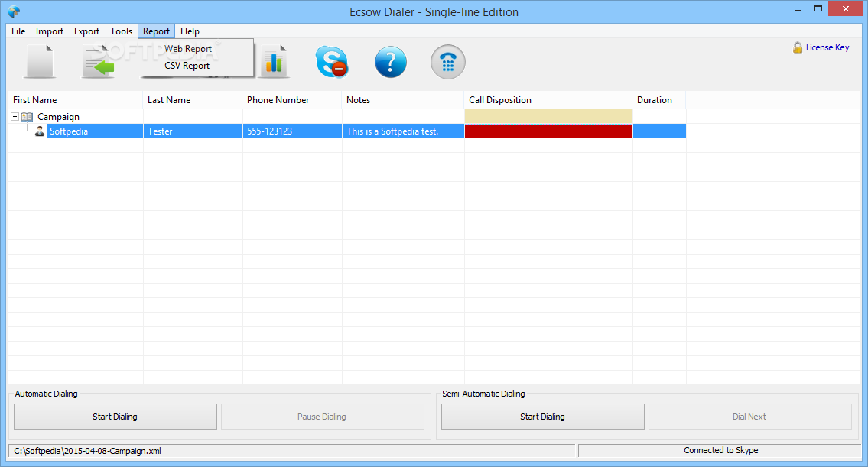This screenshot has height=467, width=868.
Task: Click the Ecsow Dialer title bar app icon
Action: 15,11
